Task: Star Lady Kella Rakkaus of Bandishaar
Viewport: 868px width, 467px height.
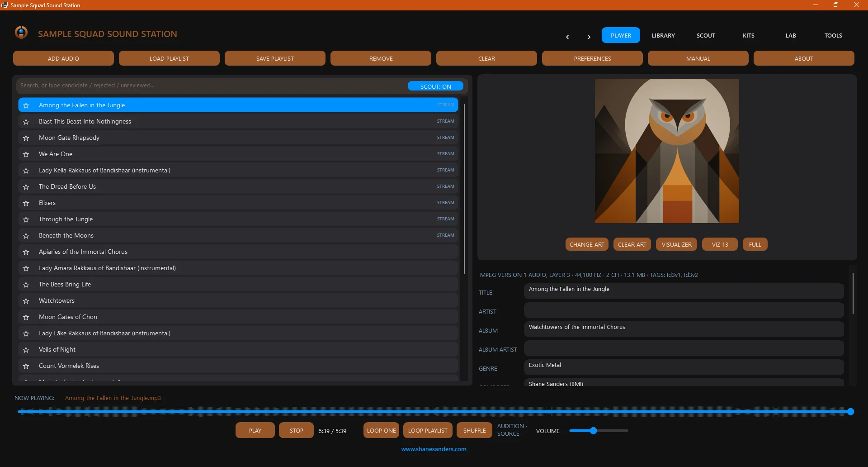Action: tap(26, 171)
